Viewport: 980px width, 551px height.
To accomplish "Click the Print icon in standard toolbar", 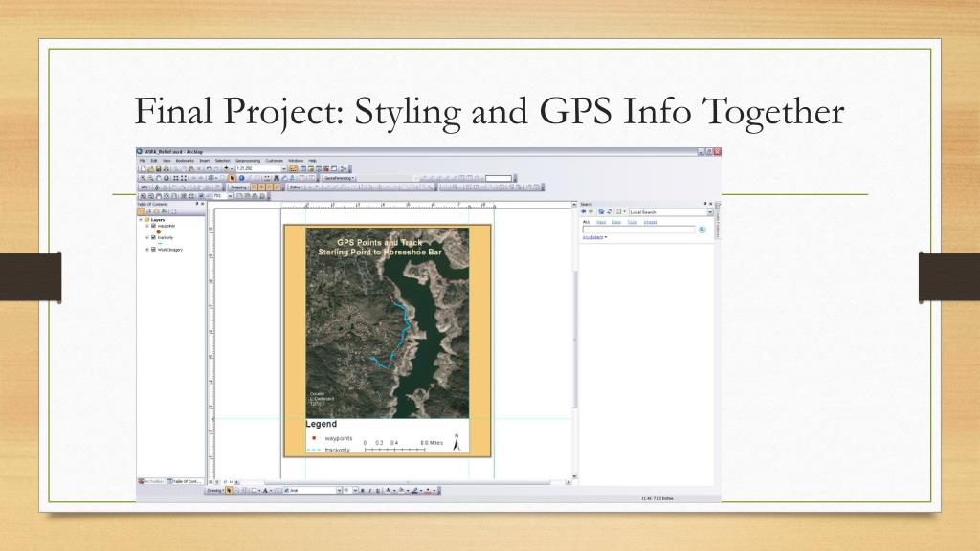I will (167, 168).
